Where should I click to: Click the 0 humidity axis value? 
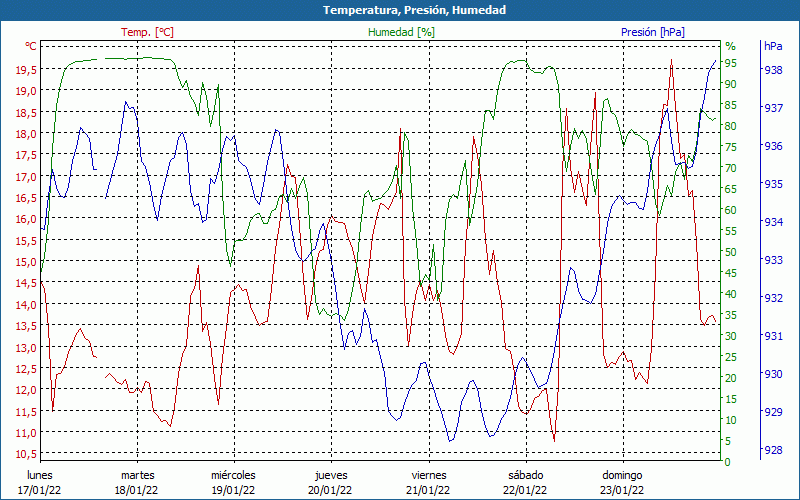coord(728,462)
